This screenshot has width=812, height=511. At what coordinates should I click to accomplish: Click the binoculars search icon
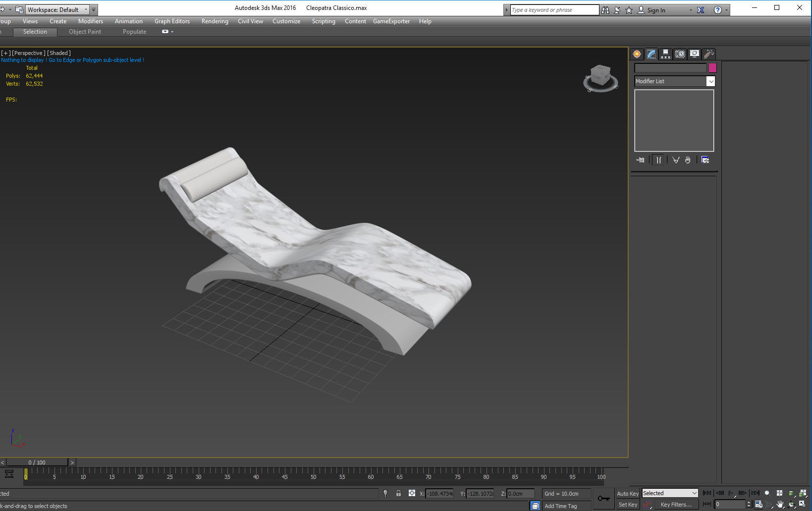pos(605,10)
